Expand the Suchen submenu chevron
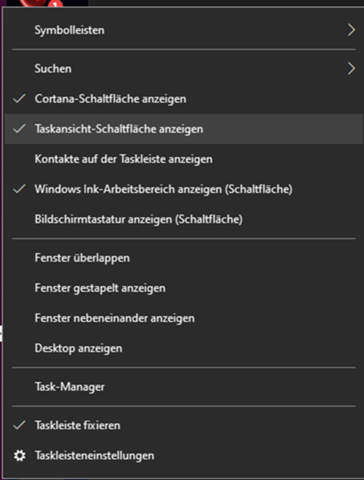This screenshot has height=480, width=364. (351, 68)
